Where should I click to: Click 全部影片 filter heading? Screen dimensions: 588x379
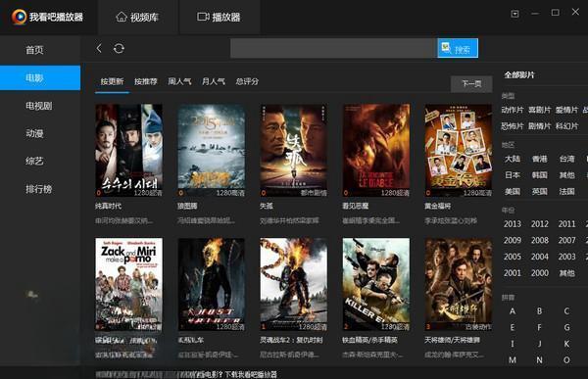pyautogui.click(x=519, y=75)
